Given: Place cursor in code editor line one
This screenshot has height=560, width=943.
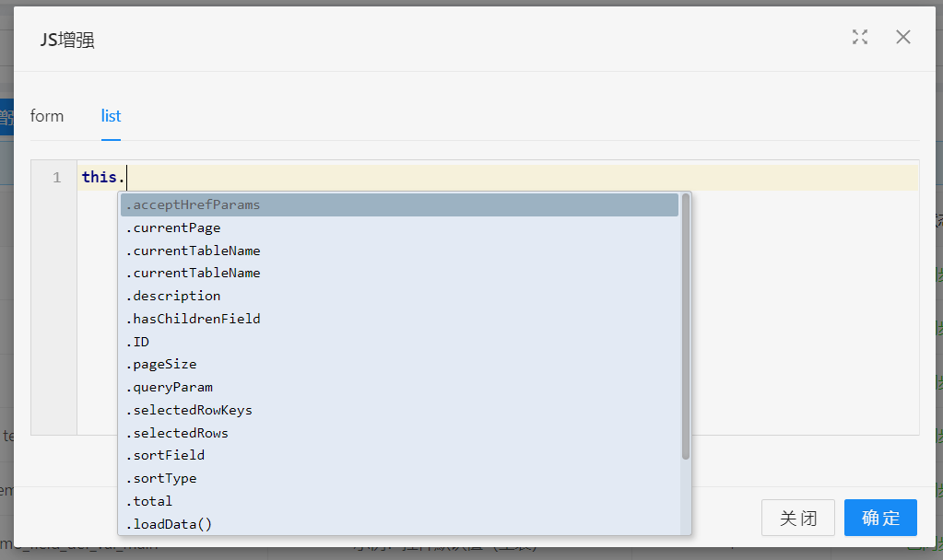Looking at the screenshot, I should tap(498, 177).
